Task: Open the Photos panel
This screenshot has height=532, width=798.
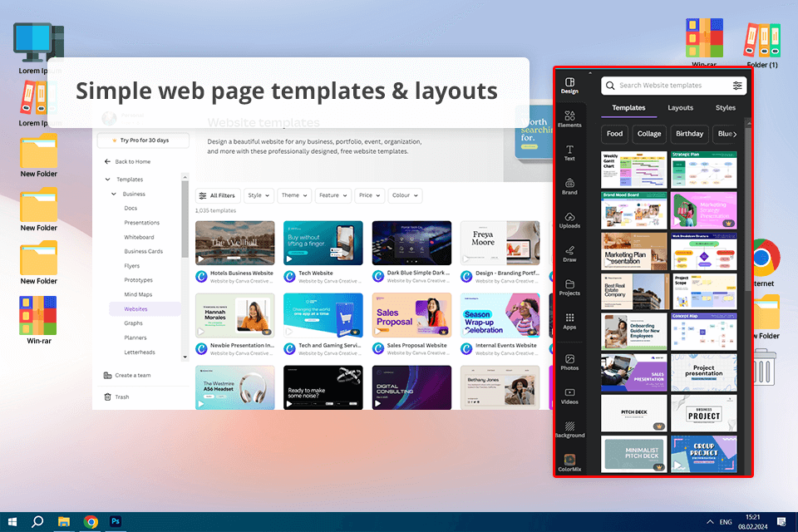Action: tap(569, 362)
